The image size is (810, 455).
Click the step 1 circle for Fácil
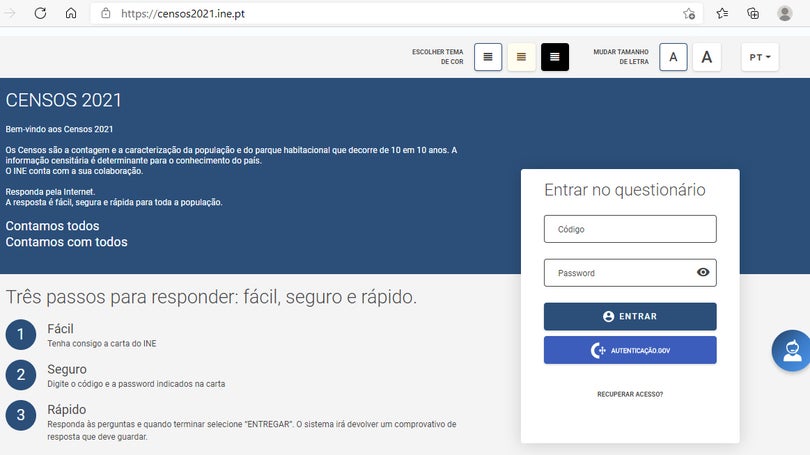(x=21, y=334)
